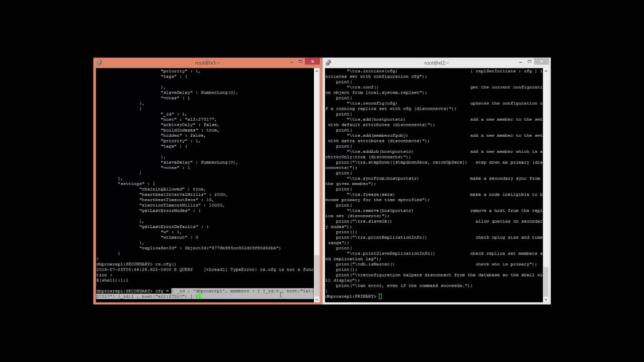The width and height of the screenshot is (644, 362).
Task: Click the "settings" : { line
Action: pyautogui.click(x=136, y=184)
